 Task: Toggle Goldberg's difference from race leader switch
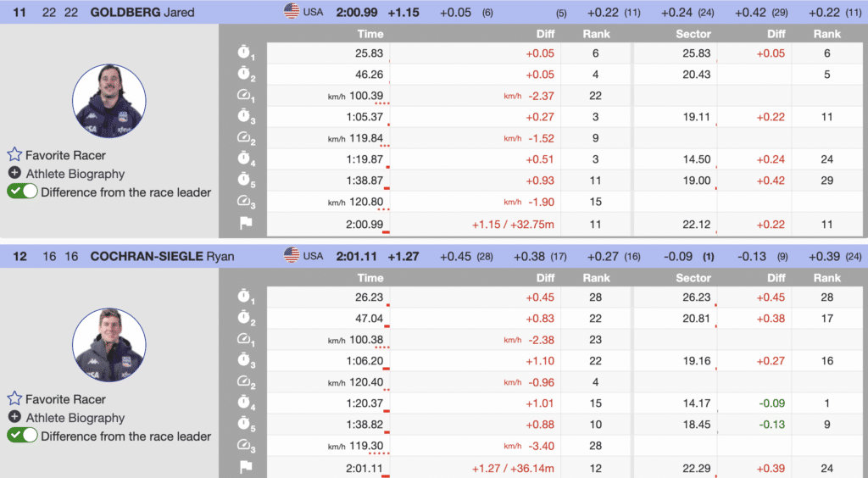[22, 192]
